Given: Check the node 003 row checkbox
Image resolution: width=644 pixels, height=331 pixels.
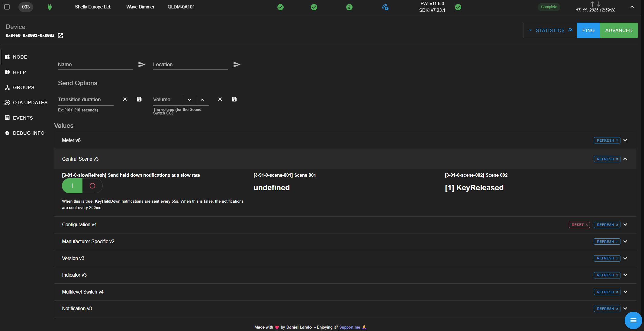Looking at the screenshot, I should 7,7.
